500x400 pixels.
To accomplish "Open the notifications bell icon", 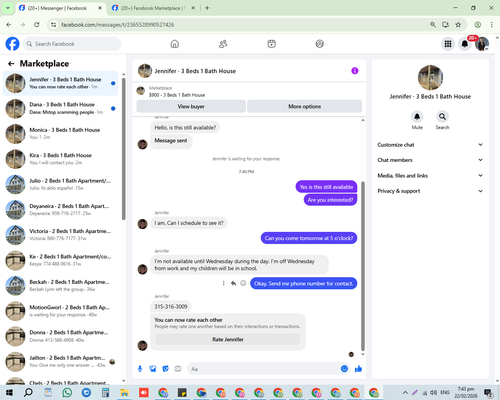I will (x=465, y=44).
